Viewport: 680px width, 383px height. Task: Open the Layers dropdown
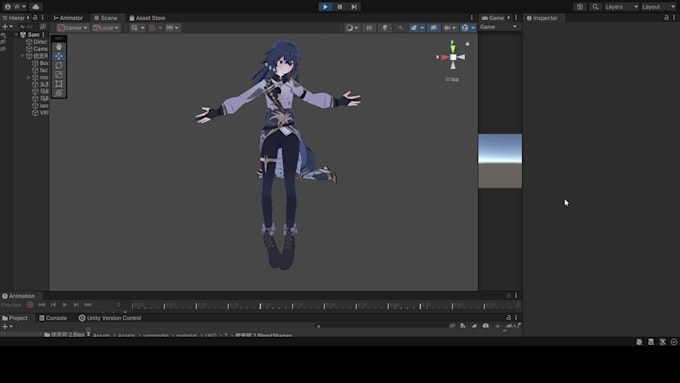(621, 7)
